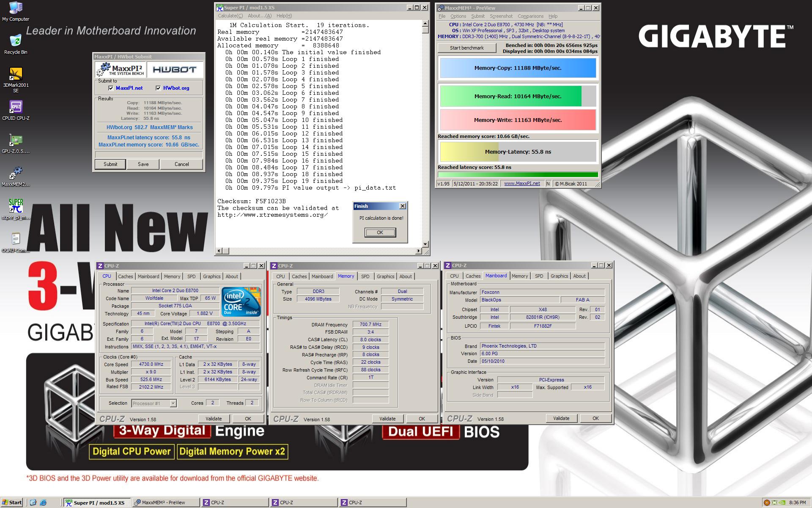Click OK in PI calculation Finish dialog
Viewport: 812px width, 508px height.
380,232
